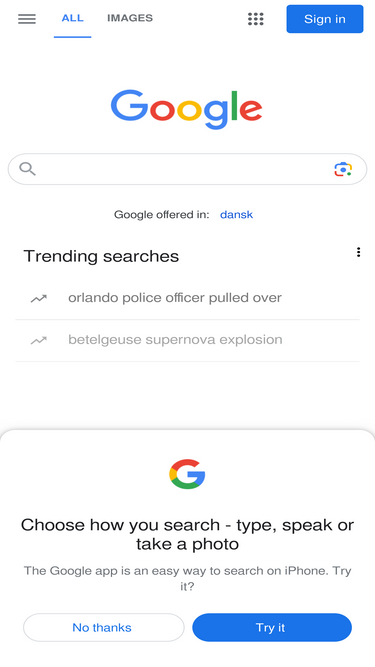This screenshot has width=375, height=667.
Task: Open Trending searches three-dot options
Action: pos(358,252)
